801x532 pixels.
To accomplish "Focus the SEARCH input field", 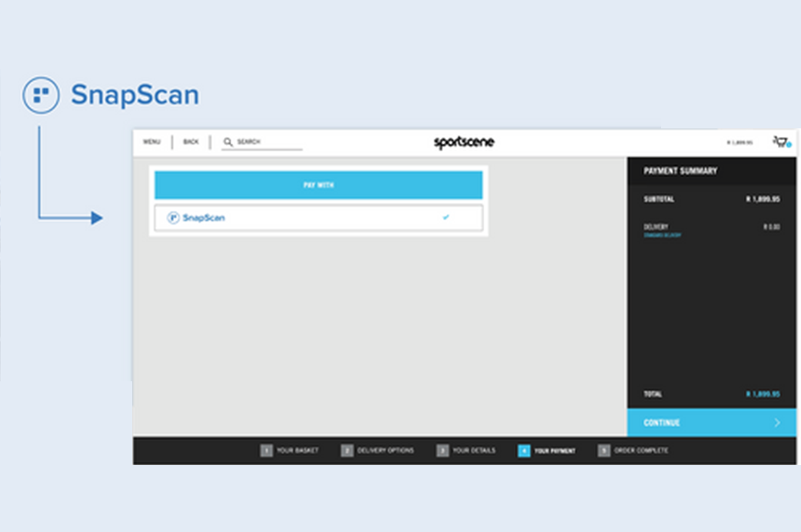I will coord(261,142).
